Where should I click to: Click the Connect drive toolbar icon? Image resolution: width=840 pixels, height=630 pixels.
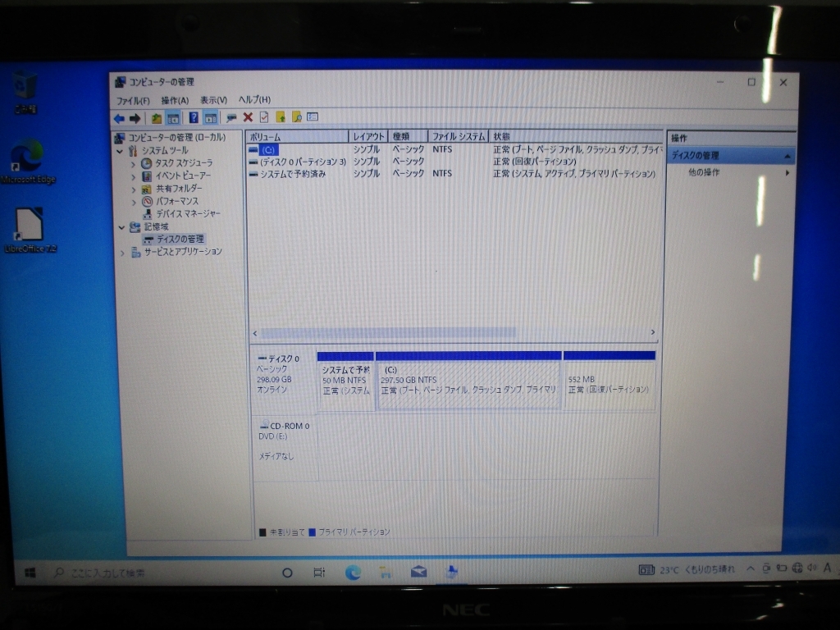pyautogui.click(x=231, y=117)
